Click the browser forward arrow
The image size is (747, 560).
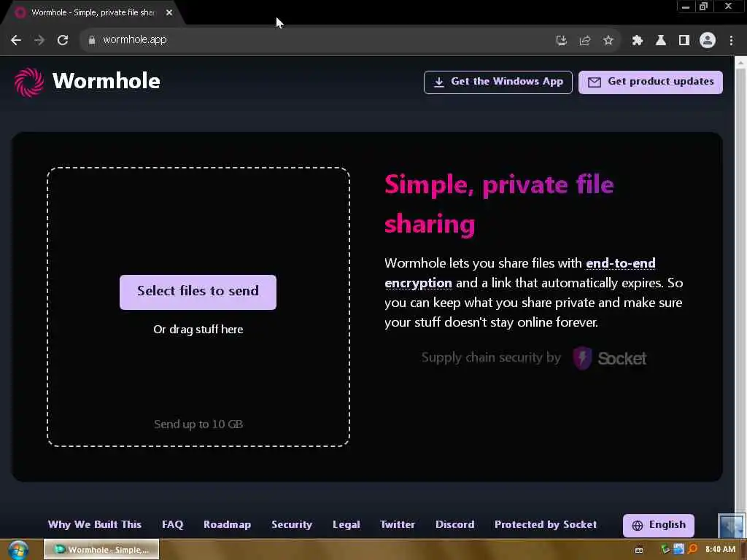tap(39, 40)
